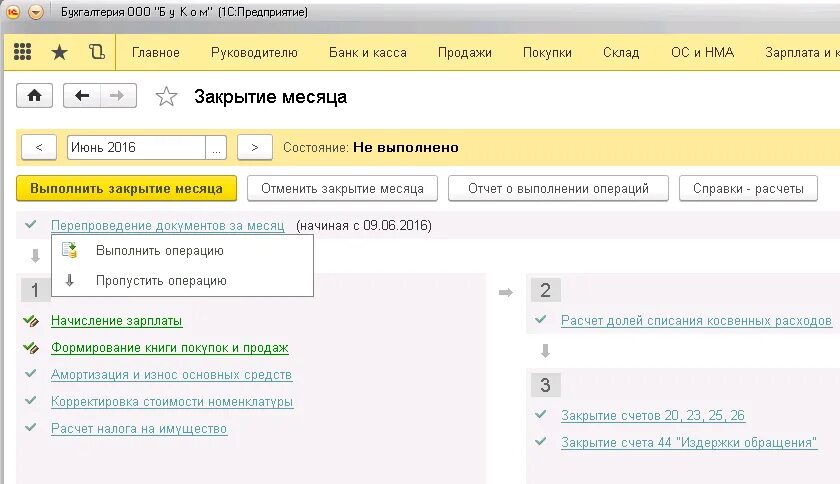The image size is (840, 484).
Task: Open Расчет налога на имущество link
Action: [x=139, y=428]
